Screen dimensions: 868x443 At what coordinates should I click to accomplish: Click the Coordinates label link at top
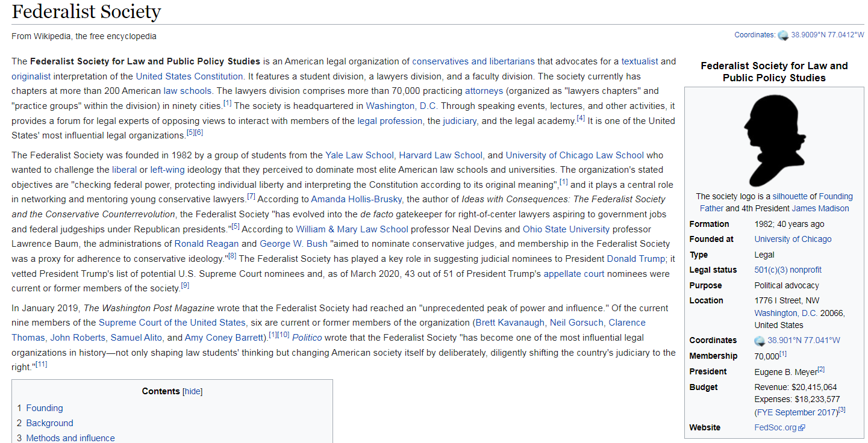coord(754,35)
